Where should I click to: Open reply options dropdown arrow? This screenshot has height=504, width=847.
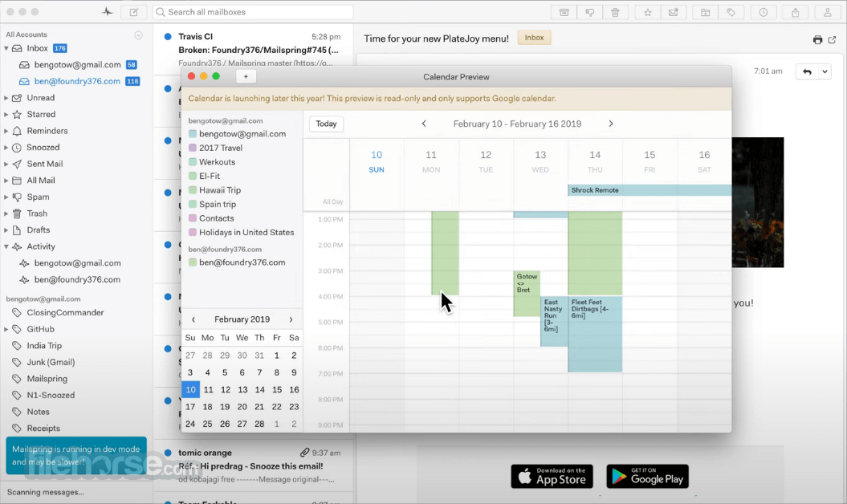click(x=825, y=71)
